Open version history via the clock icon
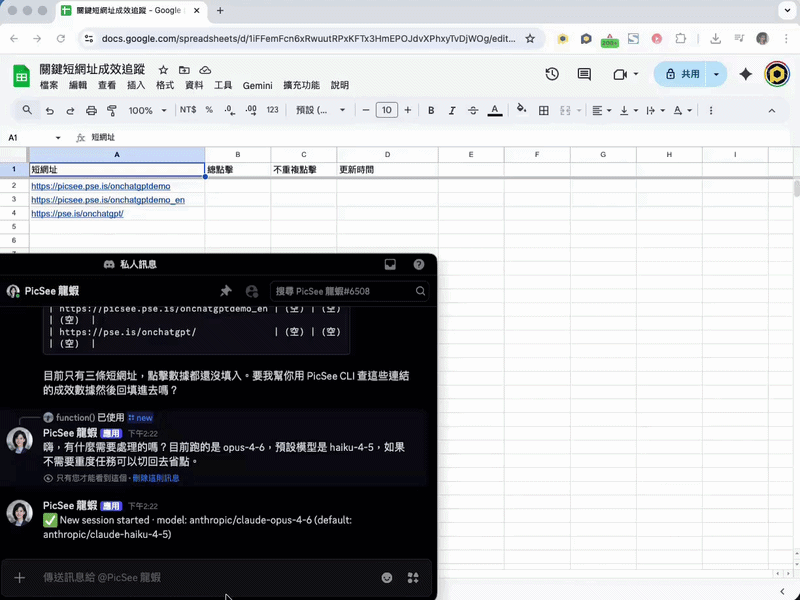Viewport: 800px width, 600px height. coord(552,73)
